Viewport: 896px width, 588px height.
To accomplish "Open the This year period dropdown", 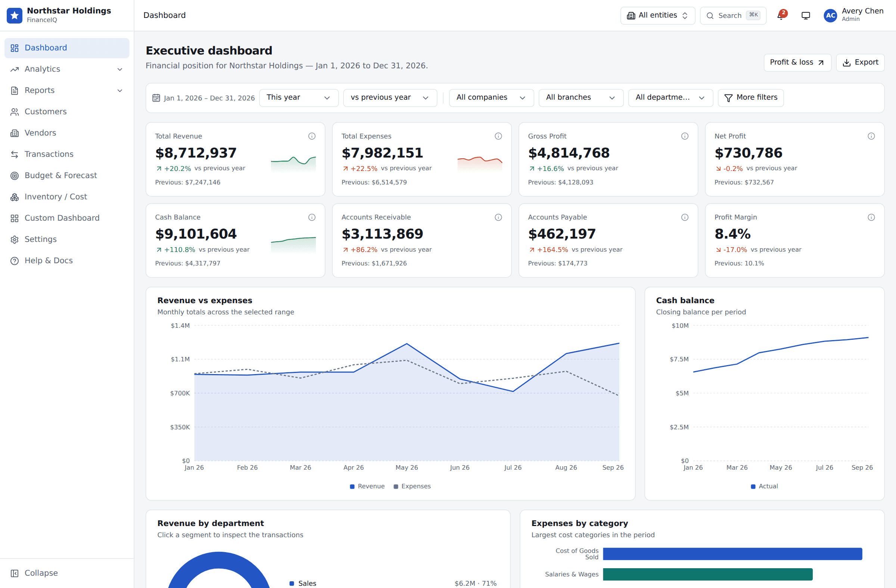I will tap(299, 98).
